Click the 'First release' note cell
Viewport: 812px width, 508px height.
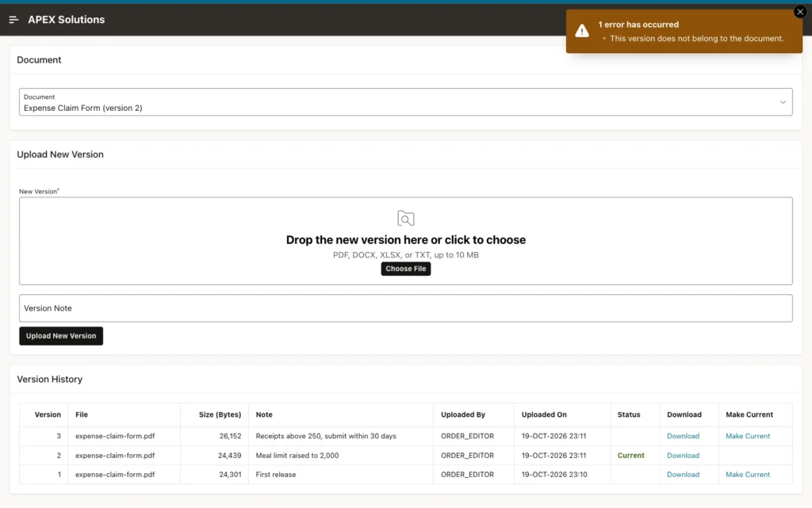coord(275,475)
